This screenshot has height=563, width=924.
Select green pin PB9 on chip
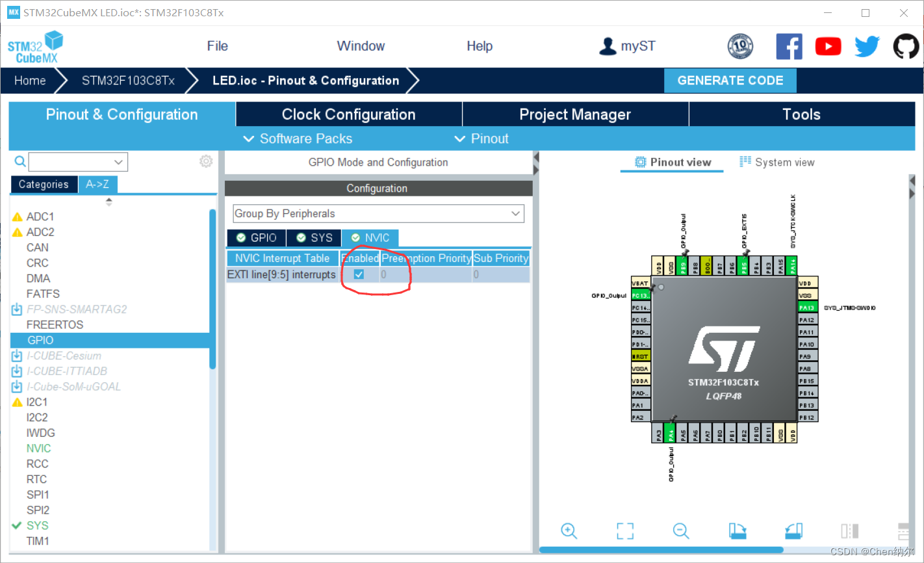[683, 265]
